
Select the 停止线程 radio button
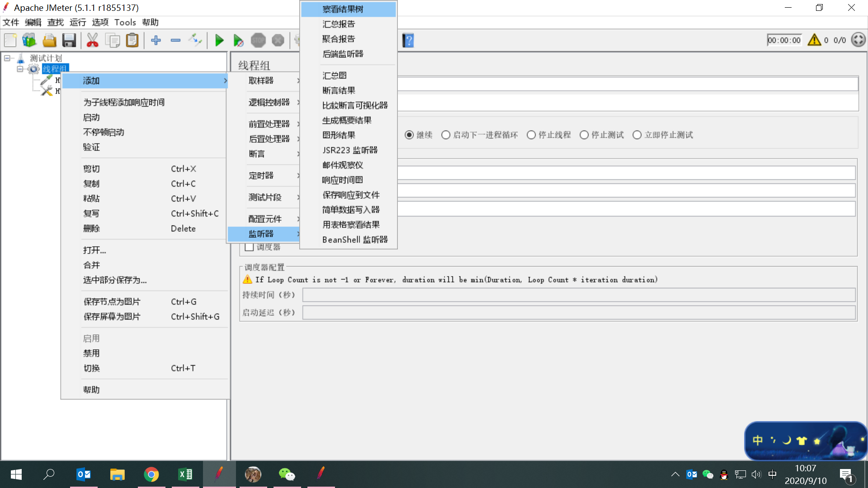531,135
